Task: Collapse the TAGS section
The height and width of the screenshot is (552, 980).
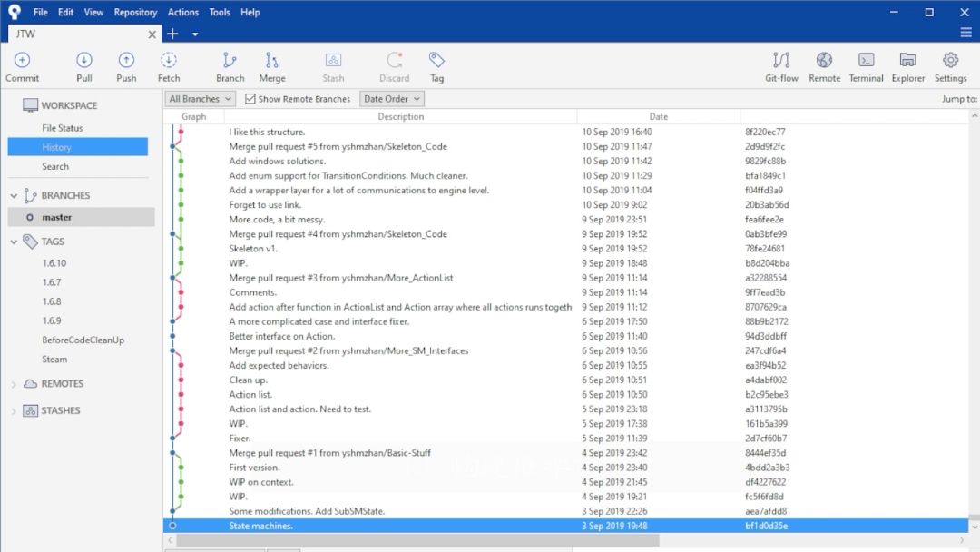Action: pos(14,241)
